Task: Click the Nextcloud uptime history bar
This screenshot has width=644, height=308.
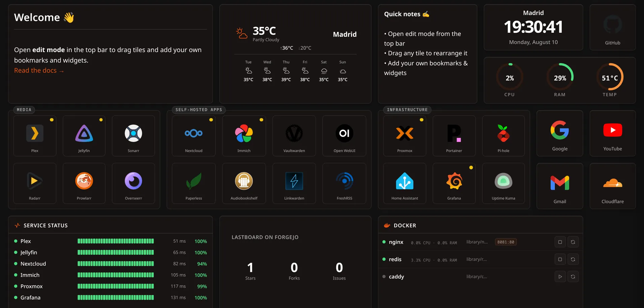Action: pos(116,264)
